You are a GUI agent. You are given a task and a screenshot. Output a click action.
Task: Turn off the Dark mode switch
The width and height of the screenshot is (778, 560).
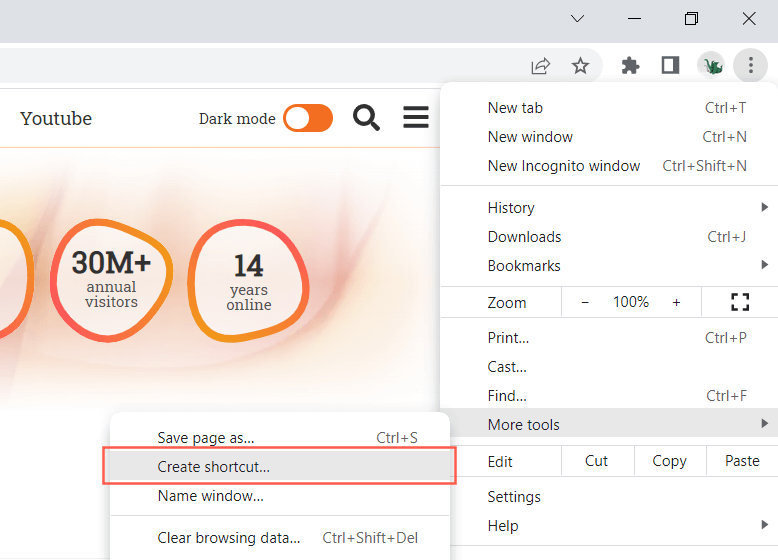point(308,118)
